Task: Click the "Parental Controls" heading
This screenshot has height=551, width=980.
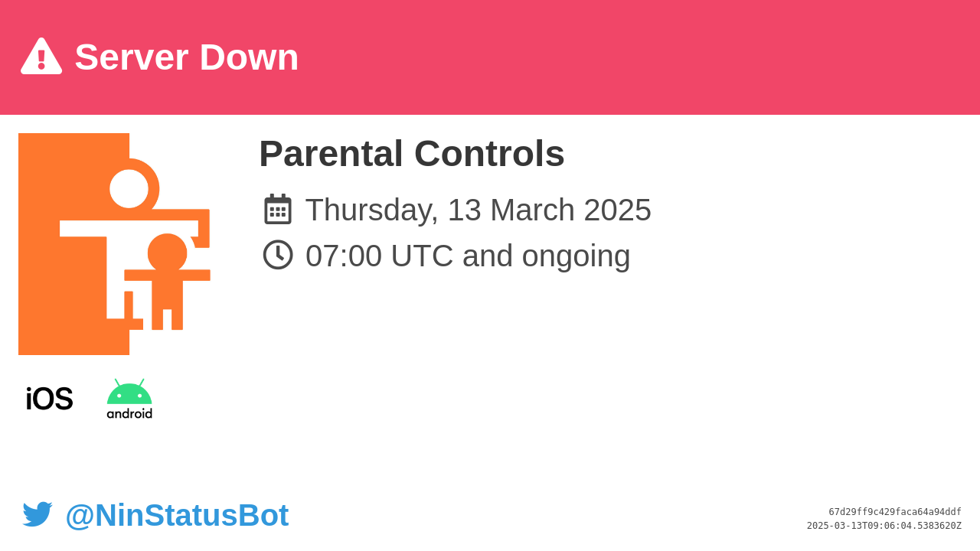Action: (412, 154)
